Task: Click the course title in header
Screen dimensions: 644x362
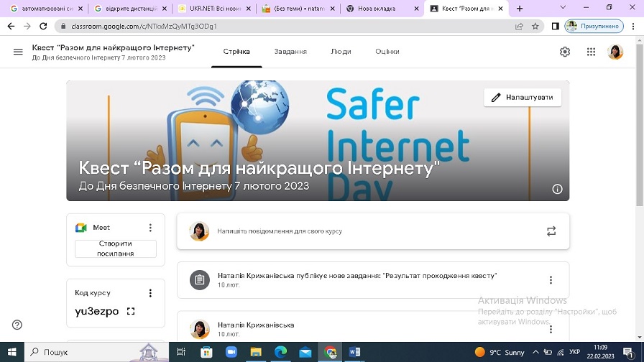Action: pos(114,47)
